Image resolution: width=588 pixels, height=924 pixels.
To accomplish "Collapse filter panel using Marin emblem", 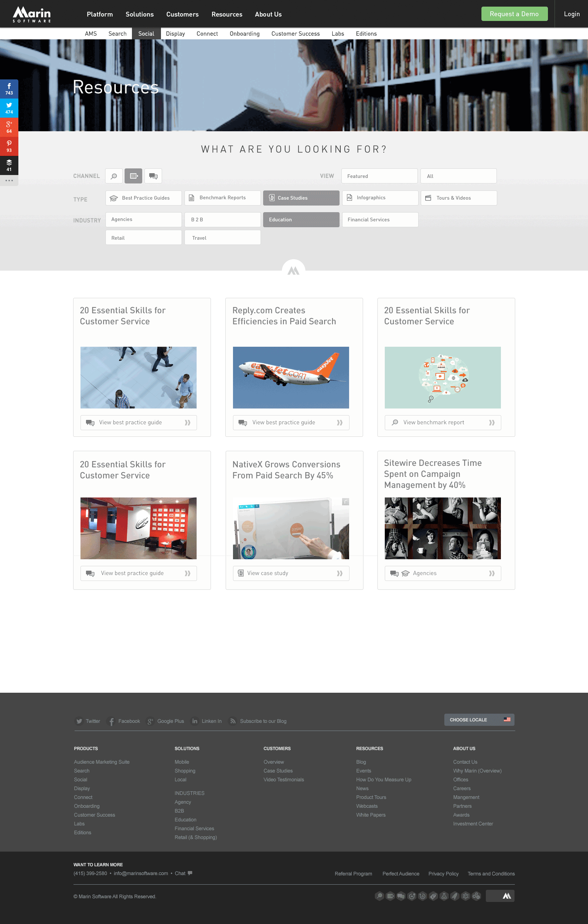I will pyautogui.click(x=293, y=270).
